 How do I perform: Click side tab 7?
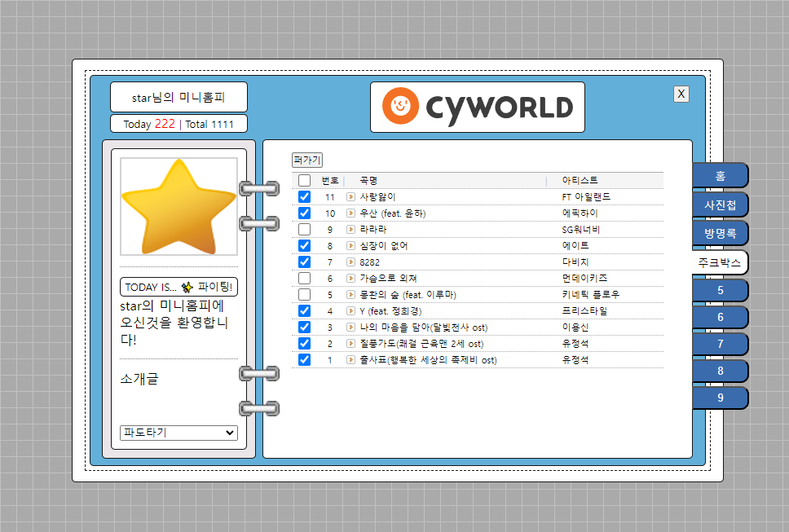click(x=720, y=344)
